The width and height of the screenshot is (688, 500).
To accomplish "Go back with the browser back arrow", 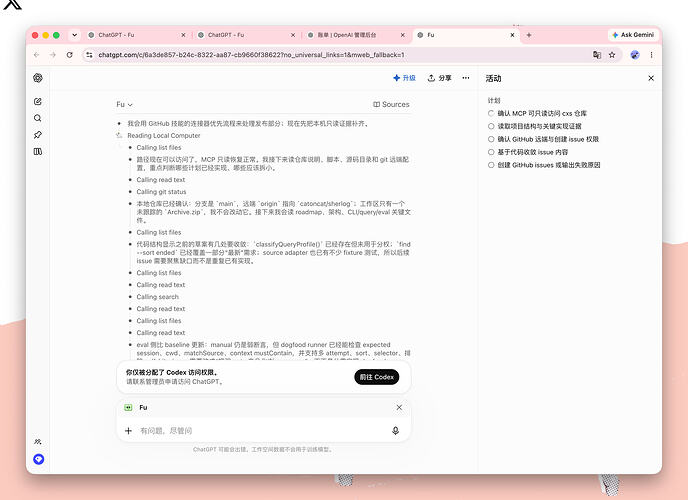I will coord(36,55).
